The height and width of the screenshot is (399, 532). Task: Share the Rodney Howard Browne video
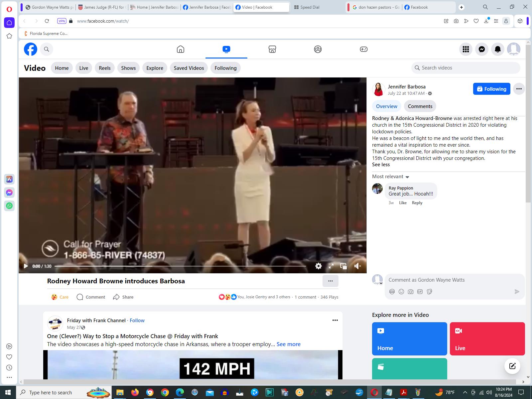tap(123, 297)
